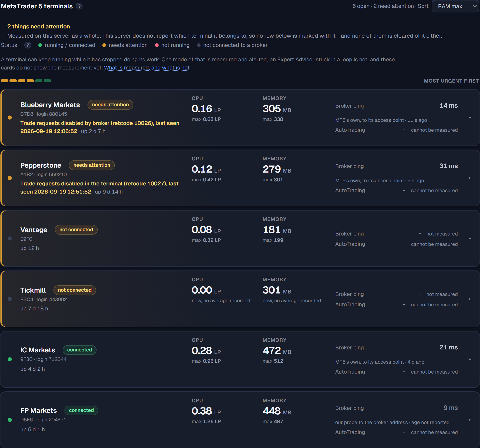This screenshot has height=448, width=480.
Task: Click the '2 things need attention' heading
Action: tap(39, 27)
